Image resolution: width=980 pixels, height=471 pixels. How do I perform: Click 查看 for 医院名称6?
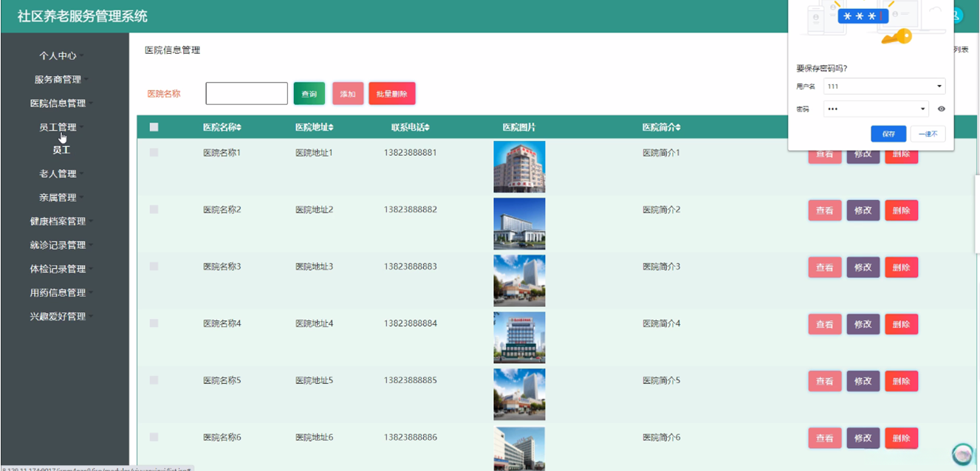tap(825, 438)
